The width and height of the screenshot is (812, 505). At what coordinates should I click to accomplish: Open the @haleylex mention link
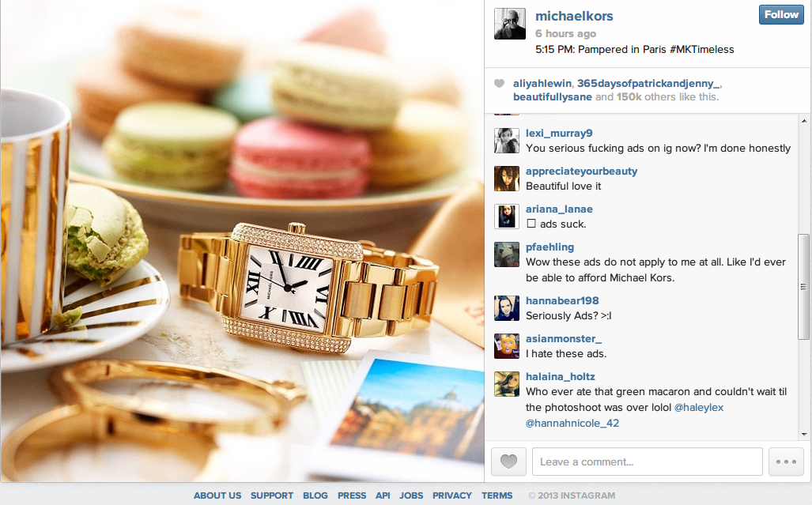click(699, 407)
